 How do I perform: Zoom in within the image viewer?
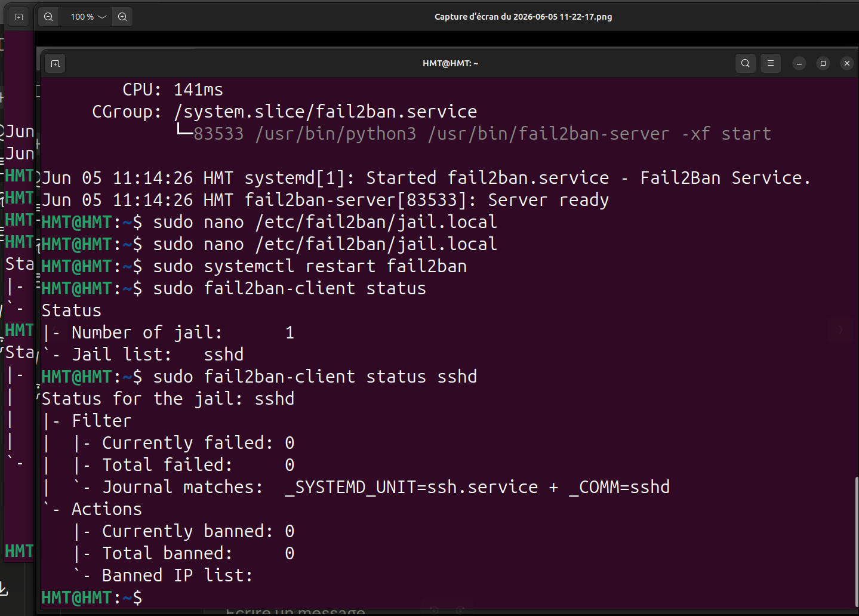[122, 17]
